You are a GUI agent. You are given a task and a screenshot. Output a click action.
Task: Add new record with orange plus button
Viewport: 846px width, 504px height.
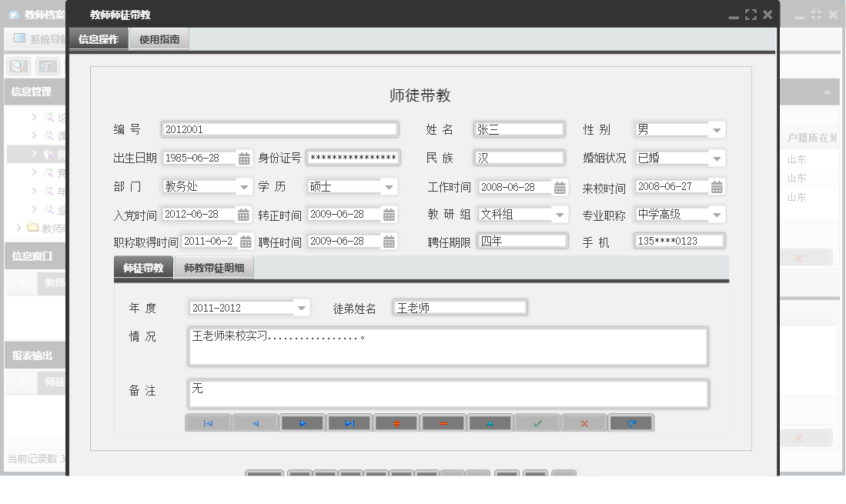click(x=396, y=423)
